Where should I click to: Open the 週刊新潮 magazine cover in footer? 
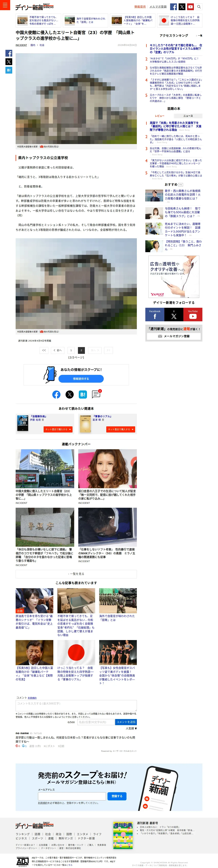coord(123,835)
